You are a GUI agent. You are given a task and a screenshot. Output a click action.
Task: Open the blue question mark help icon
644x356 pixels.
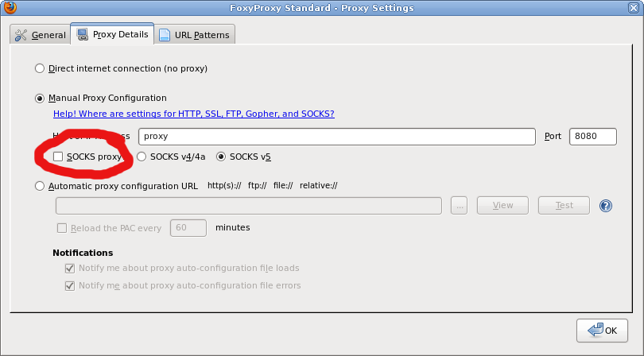pos(606,206)
